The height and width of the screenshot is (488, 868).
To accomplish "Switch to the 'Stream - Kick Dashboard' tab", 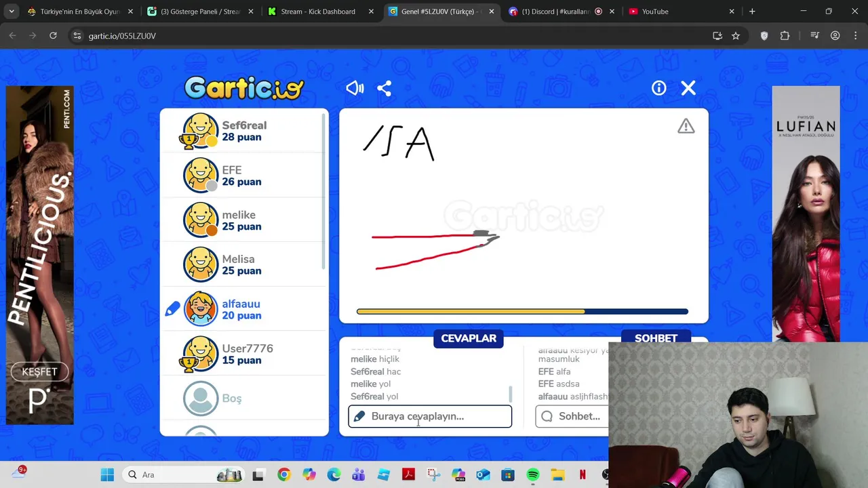I will [318, 12].
